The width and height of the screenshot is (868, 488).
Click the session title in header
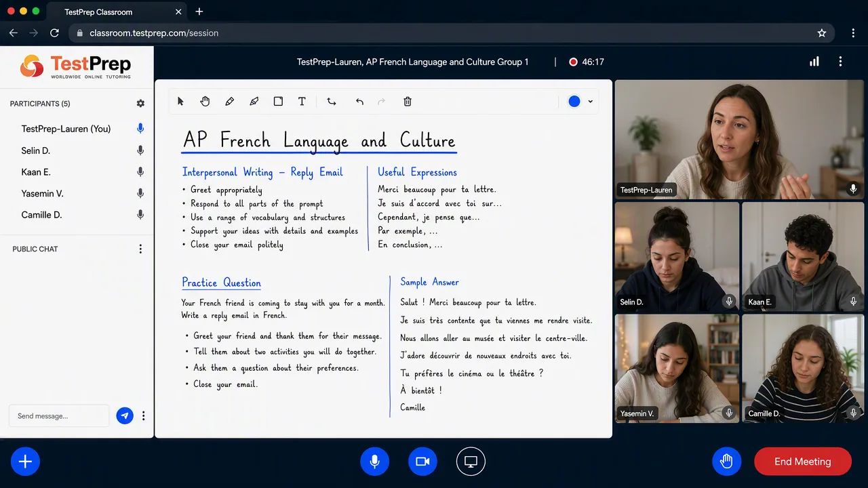413,62
